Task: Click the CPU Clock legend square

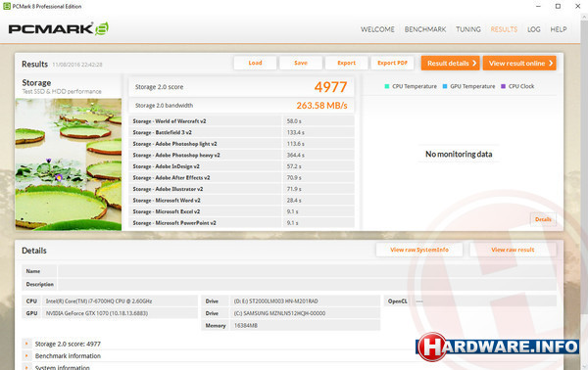Action: point(504,86)
